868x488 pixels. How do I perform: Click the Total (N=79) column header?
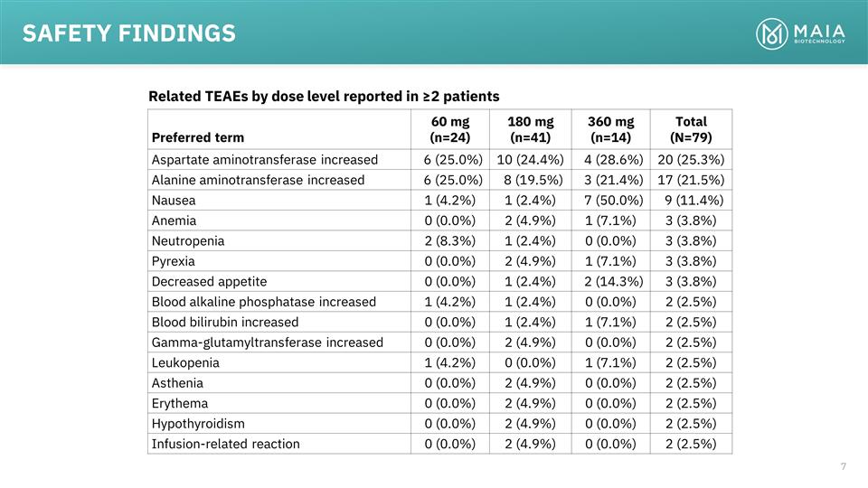pyautogui.click(x=691, y=129)
